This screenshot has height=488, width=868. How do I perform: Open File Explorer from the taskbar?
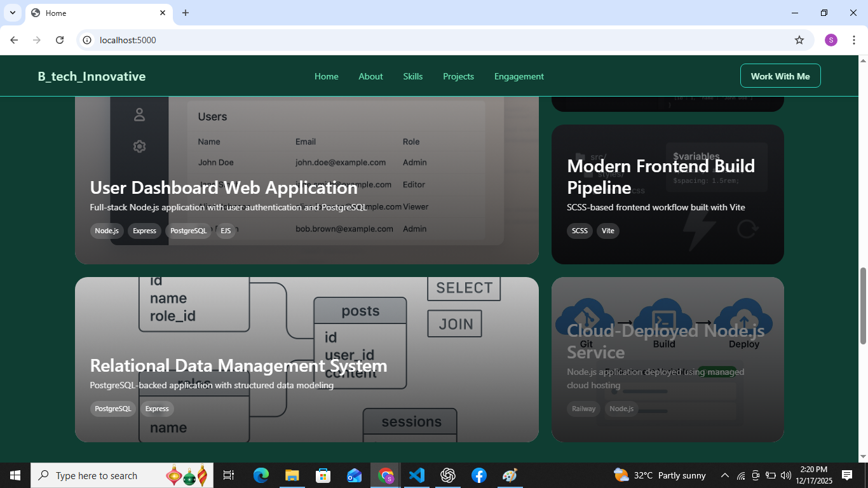click(292, 475)
